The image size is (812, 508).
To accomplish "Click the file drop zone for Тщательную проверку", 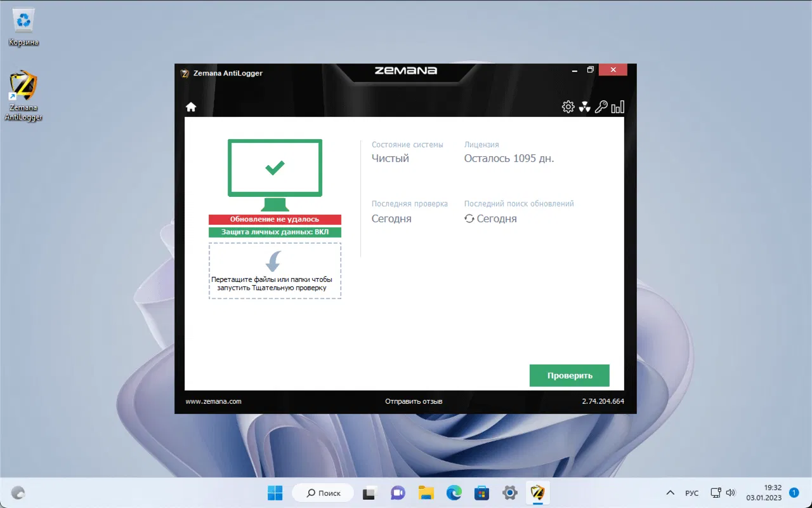I will pyautogui.click(x=275, y=271).
